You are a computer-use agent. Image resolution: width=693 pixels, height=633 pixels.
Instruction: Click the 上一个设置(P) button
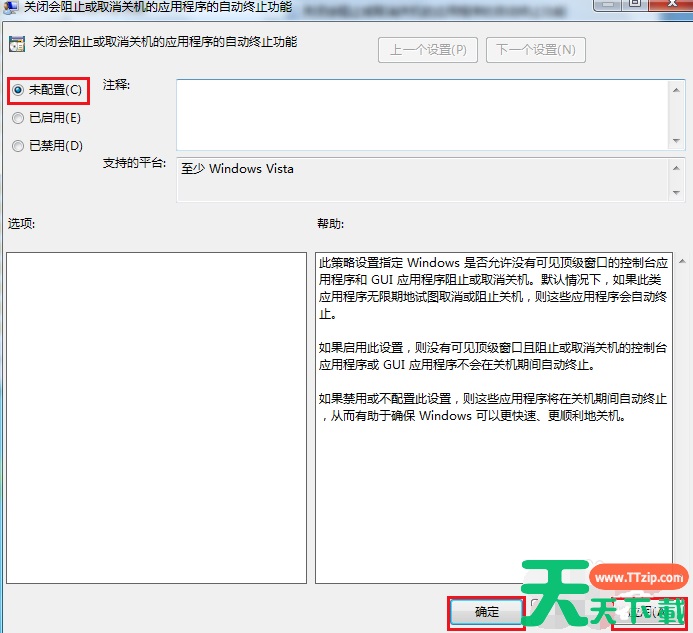pos(427,50)
